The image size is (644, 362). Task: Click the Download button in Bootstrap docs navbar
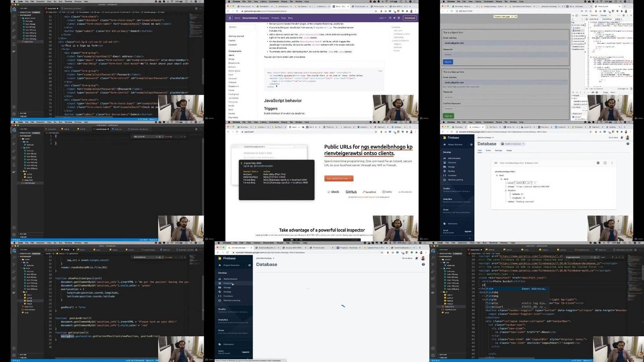pyautogui.click(x=410, y=18)
